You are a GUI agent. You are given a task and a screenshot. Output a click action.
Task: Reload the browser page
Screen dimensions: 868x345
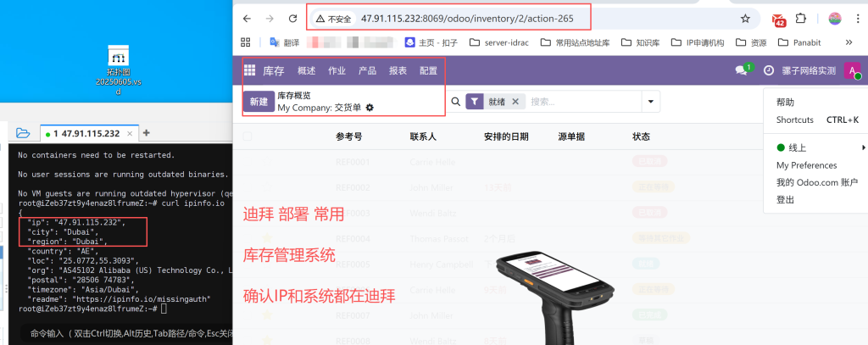click(292, 19)
